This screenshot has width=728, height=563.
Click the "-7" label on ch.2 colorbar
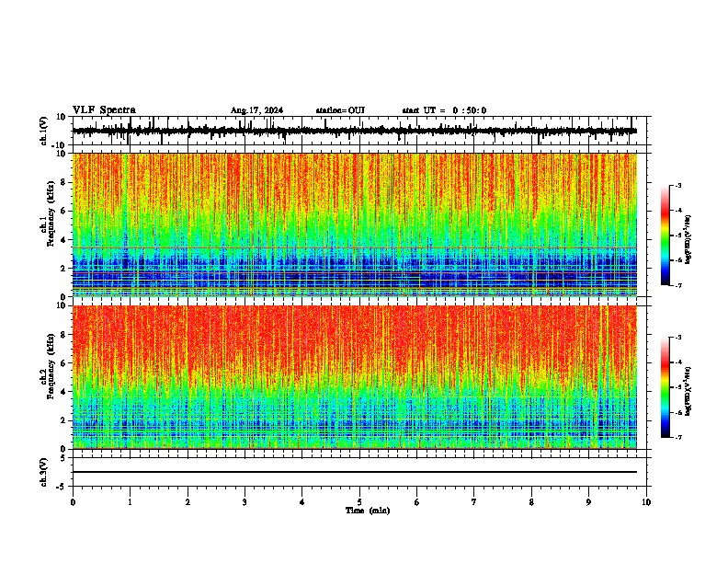[x=678, y=437]
